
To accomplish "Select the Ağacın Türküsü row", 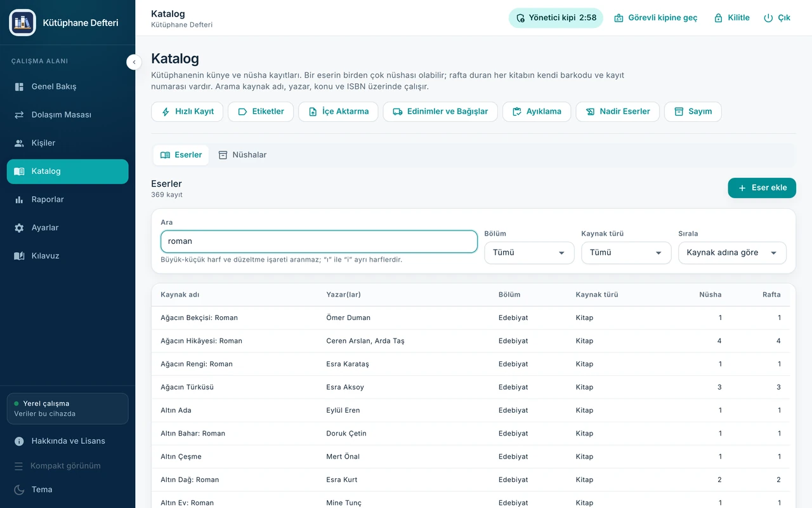I will pos(471,387).
